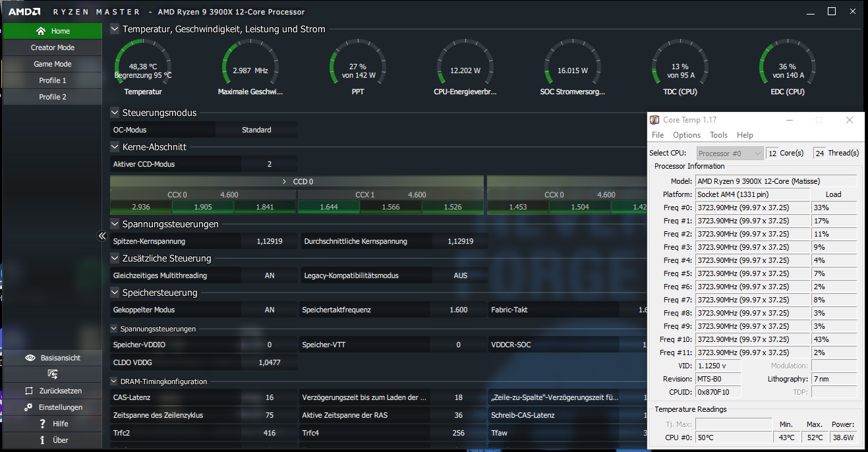Open Einstellungen with the gears
This screenshot has width=868, height=452.
pyautogui.click(x=53, y=407)
